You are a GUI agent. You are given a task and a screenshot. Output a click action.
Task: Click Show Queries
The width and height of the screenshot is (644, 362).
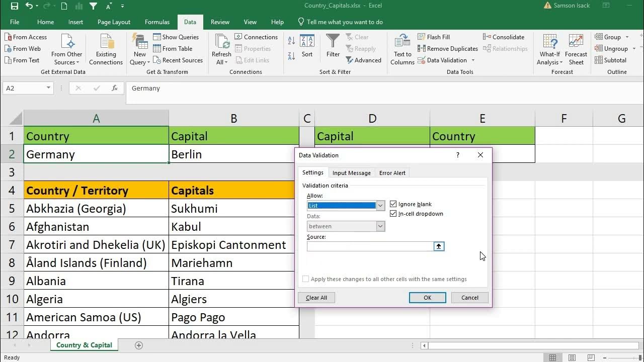176,37
